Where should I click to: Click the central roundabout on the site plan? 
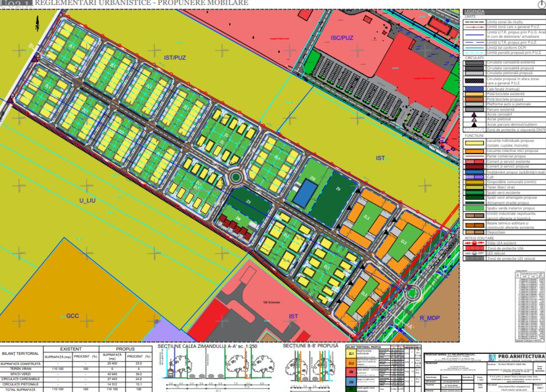pyautogui.click(x=235, y=177)
